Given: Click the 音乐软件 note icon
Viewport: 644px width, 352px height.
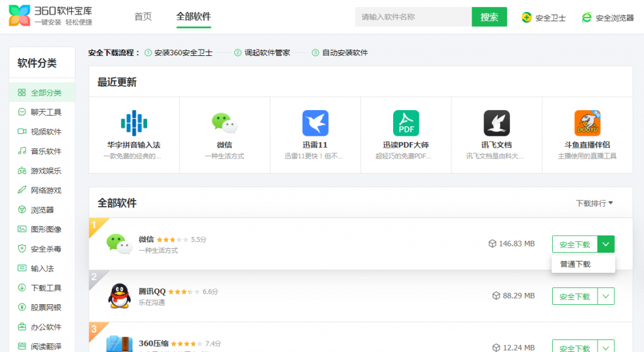Looking at the screenshot, I should pos(22,151).
